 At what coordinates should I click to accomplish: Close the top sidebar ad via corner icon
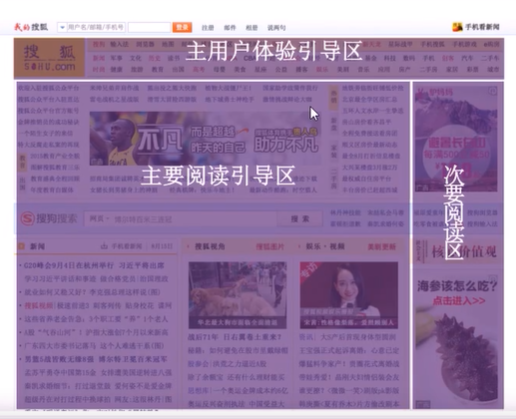(x=492, y=91)
